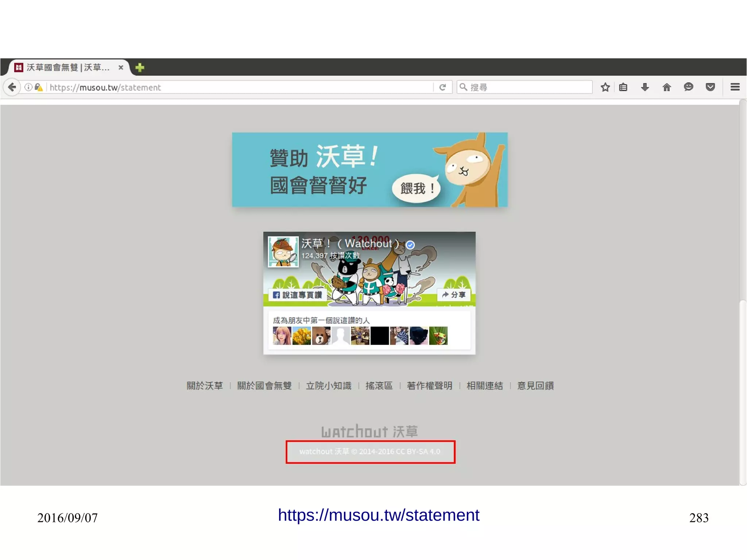This screenshot has height=560, width=747.
Task: Select the 沃草國會無雙 browser tab
Action: (x=68, y=67)
